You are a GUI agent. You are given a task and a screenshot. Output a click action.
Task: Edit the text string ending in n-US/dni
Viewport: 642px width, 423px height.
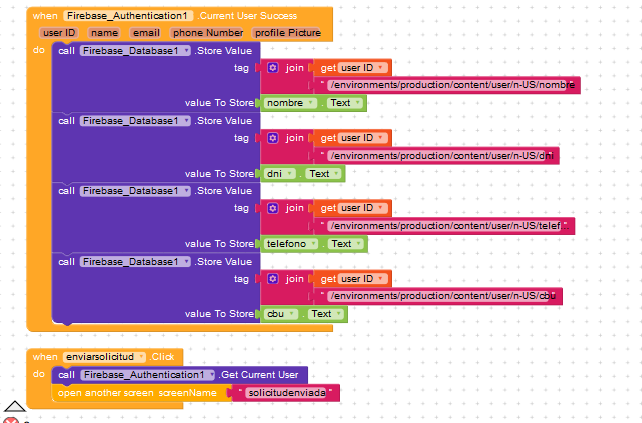[442, 156]
